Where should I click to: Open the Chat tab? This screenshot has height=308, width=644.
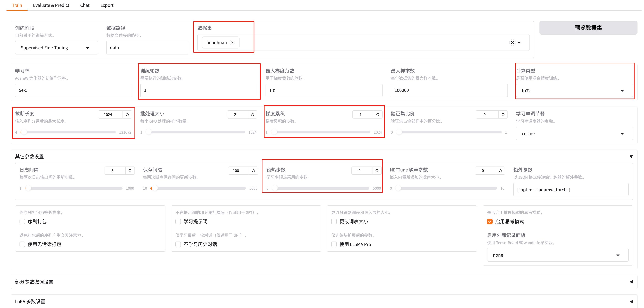[x=85, y=5]
